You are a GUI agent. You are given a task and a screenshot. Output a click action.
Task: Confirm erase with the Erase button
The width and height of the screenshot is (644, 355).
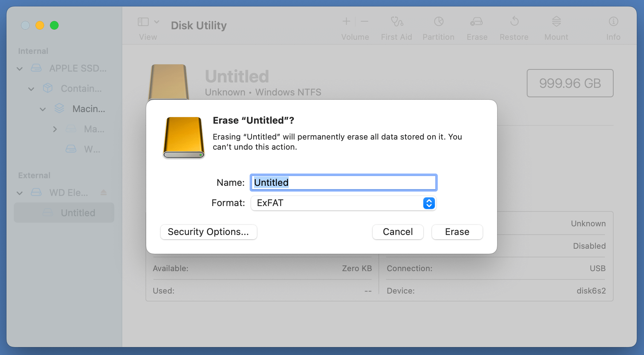coord(457,232)
